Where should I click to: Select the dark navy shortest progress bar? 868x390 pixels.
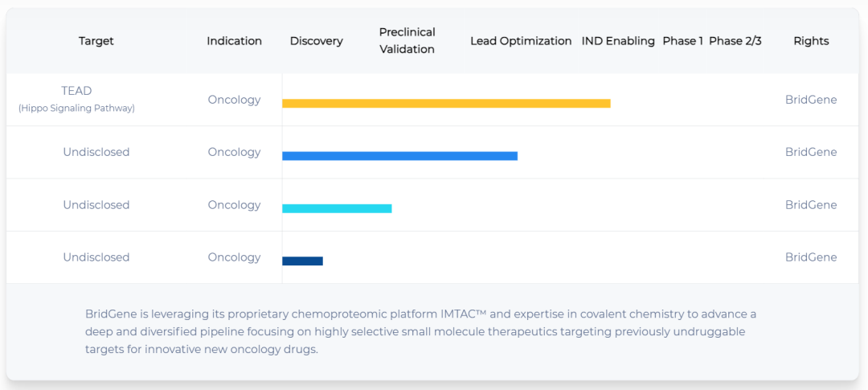tap(302, 261)
